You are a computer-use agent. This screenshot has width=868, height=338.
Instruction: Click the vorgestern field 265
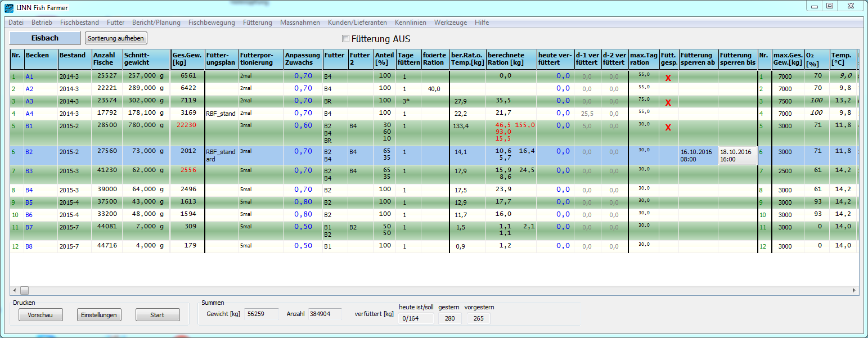pyautogui.click(x=478, y=319)
